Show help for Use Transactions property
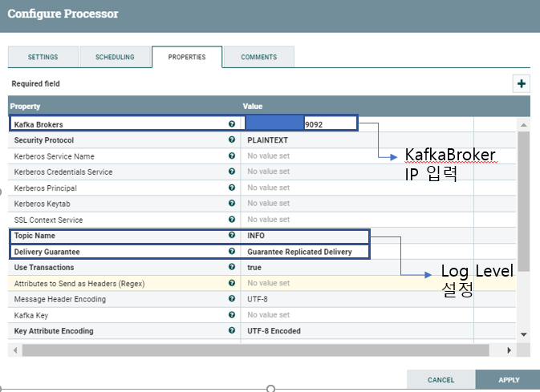The width and height of the screenshot is (540, 392). (x=232, y=267)
